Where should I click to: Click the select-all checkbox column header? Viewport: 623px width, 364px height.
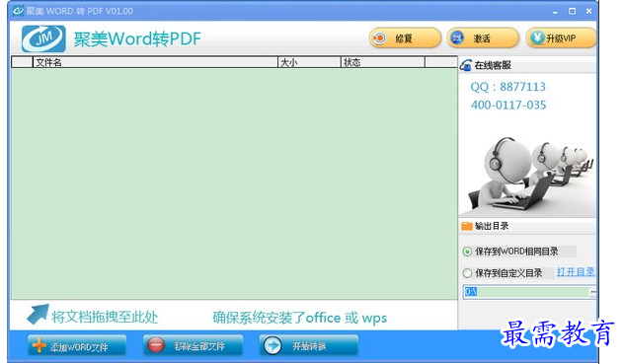22,62
